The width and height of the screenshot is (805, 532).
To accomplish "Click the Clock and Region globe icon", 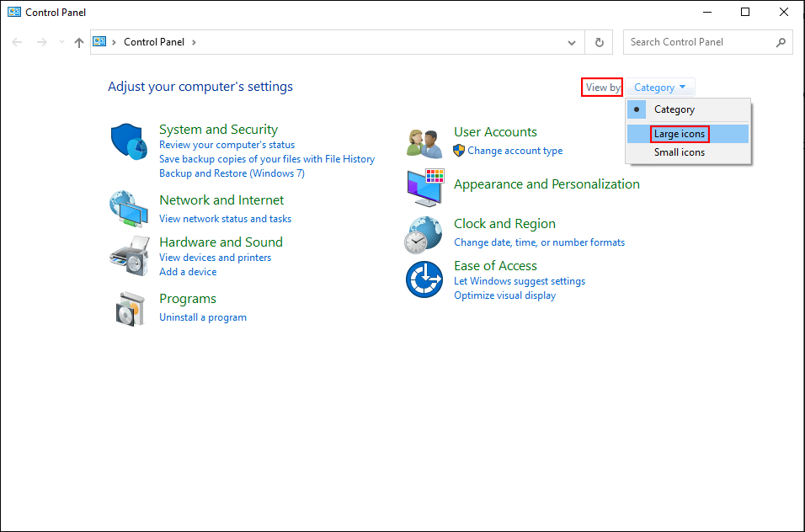I will [x=424, y=234].
